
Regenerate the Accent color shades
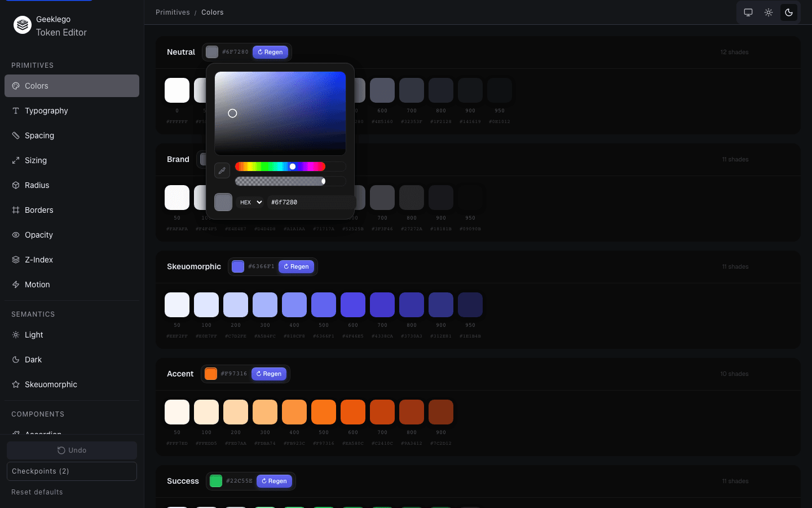[269, 374]
